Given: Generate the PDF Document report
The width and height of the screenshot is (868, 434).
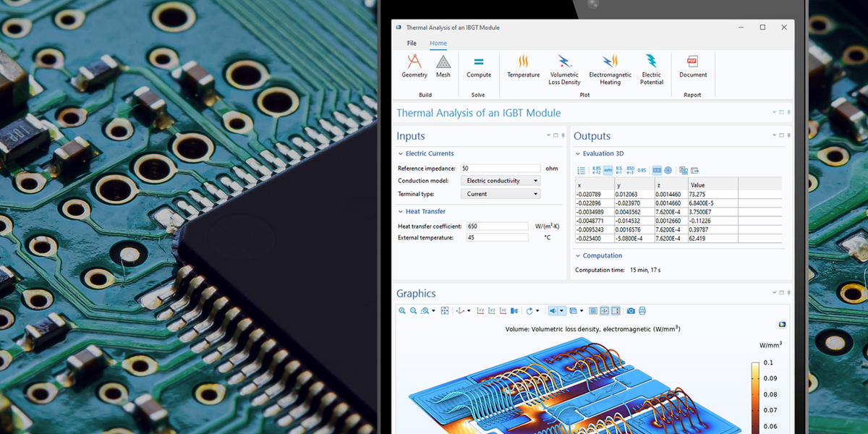Looking at the screenshot, I should click(x=693, y=65).
